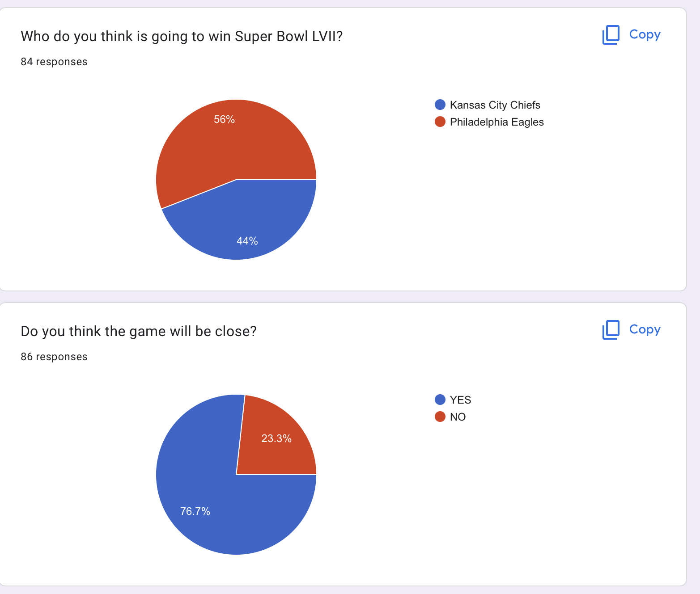700x594 pixels.
Task: Click the 86 responses text
Action: 54,357
